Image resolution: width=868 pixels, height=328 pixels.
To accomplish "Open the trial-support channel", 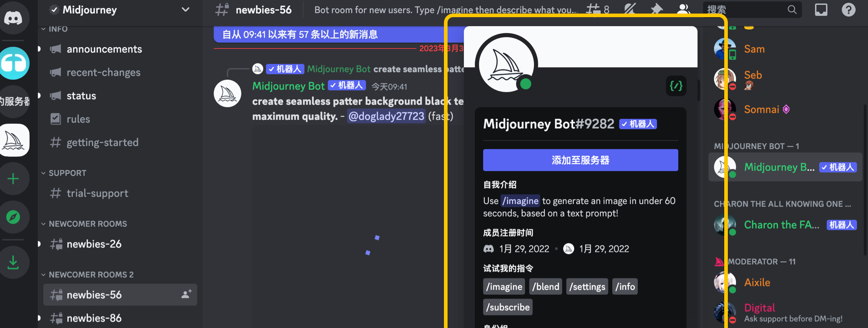I will 120,193.
